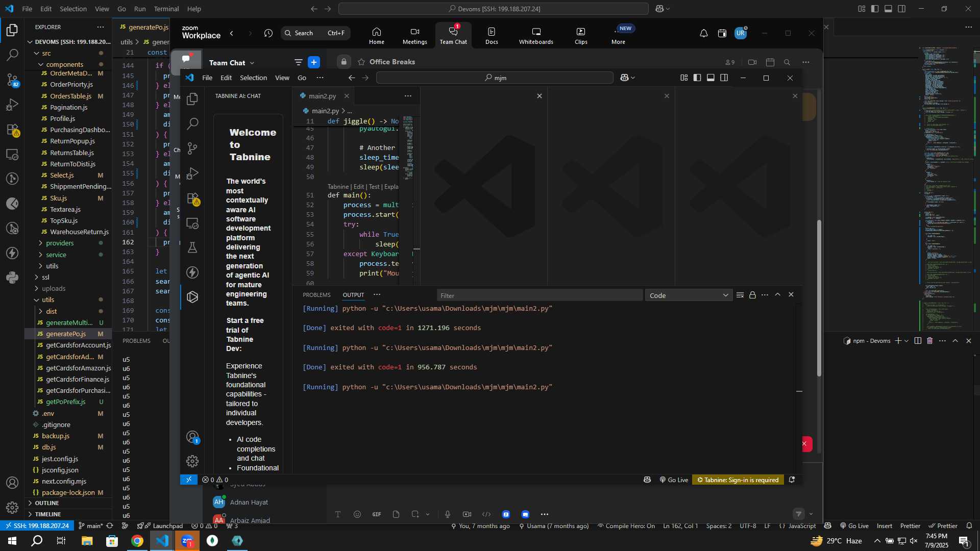980x551 pixels.
Task: Maximize the output panel with the up chevron
Action: 778,295
